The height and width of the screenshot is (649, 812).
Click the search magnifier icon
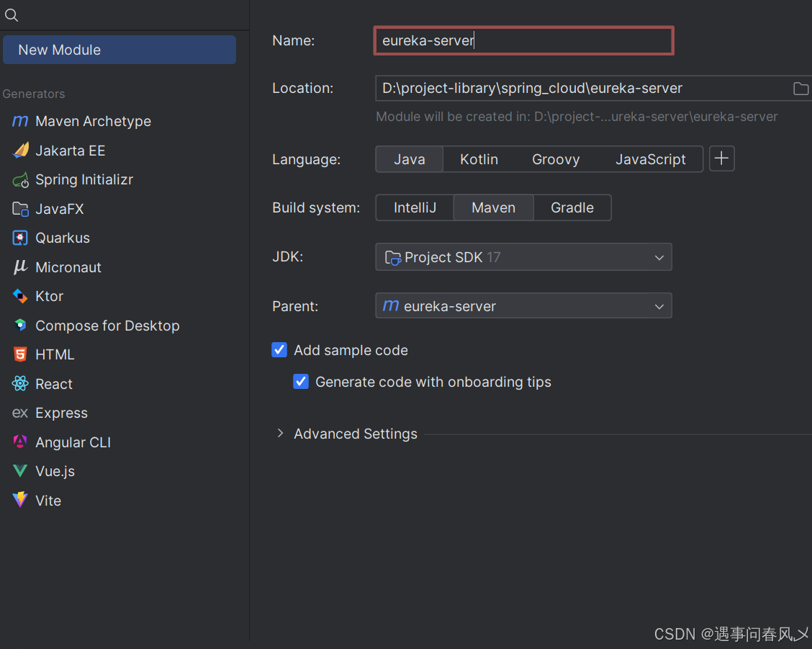click(12, 15)
